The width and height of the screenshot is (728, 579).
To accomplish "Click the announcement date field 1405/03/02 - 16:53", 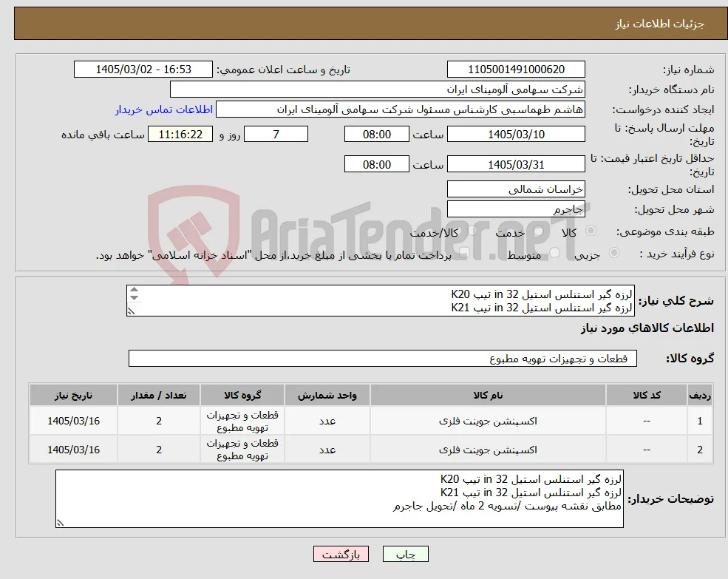I will click(x=143, y=70).
